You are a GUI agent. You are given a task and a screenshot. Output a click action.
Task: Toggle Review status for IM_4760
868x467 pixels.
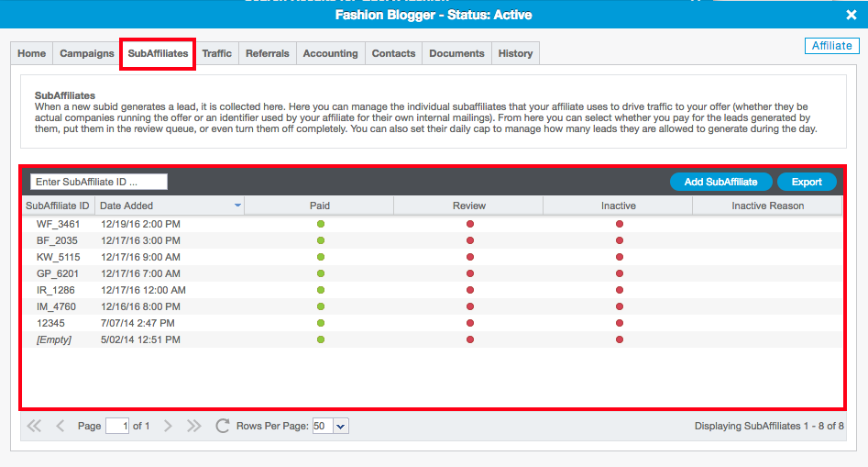pos(470,306)
